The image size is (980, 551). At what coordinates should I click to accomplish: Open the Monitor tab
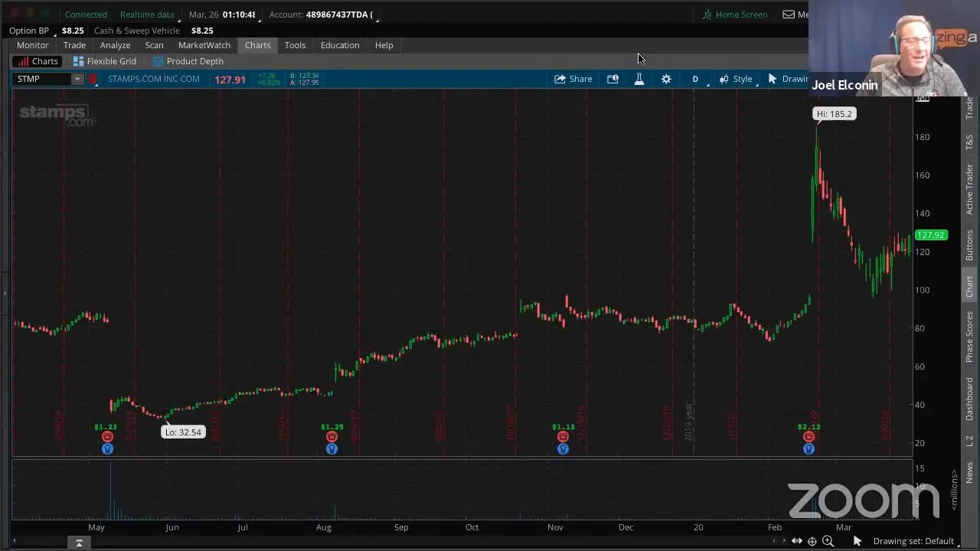33,45
